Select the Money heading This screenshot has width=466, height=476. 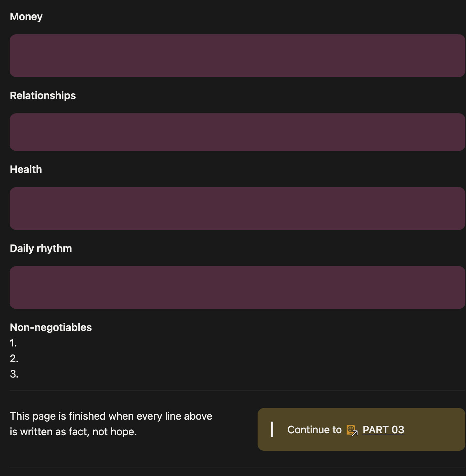point(26,17)
